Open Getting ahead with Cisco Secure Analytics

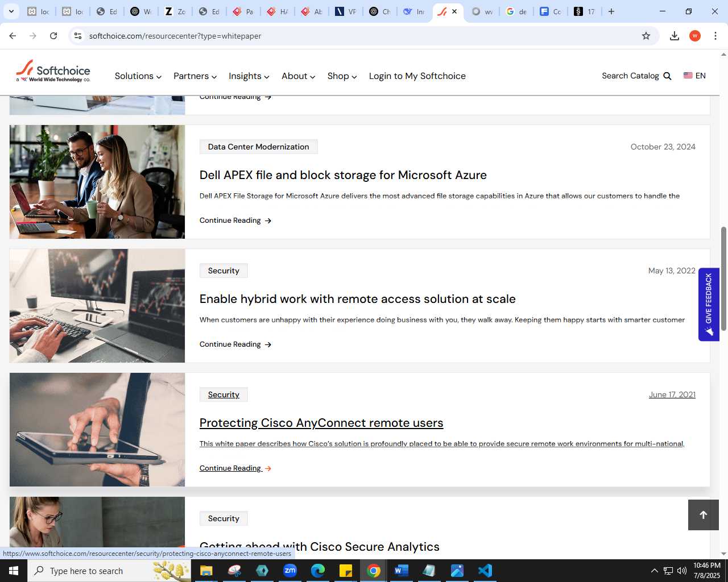point(320,546)
